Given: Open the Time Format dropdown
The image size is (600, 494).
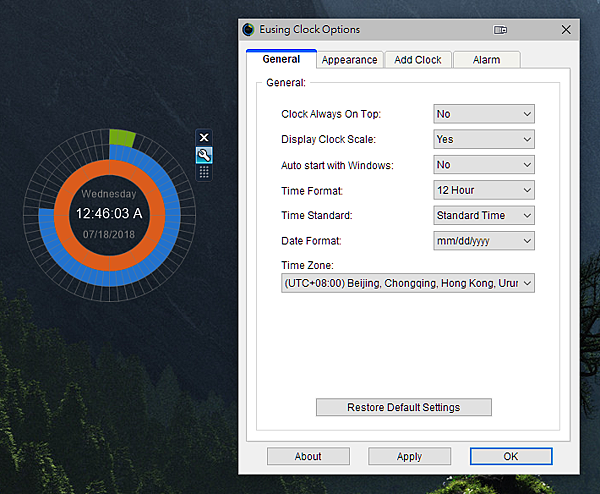Looking at the screenshot, I should point(484,190).
